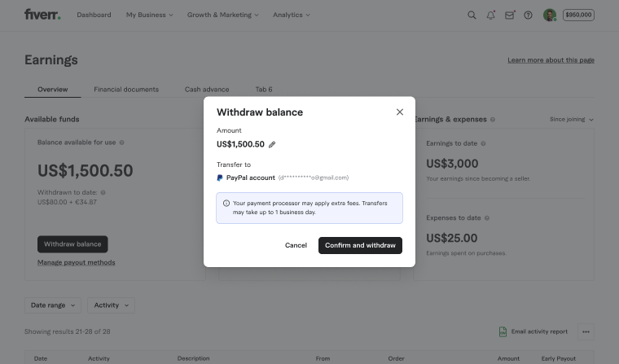Click the three-dot more options button

pos(586,331)
